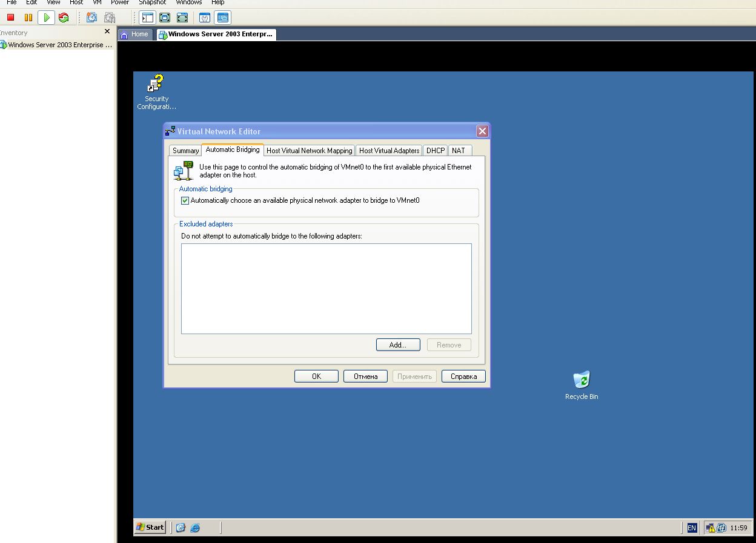The height and width of the screenshot is (543, 756).
Task: Click inside the excluded adapters list box
Action: pyautogui.click(x=327, y=289)
